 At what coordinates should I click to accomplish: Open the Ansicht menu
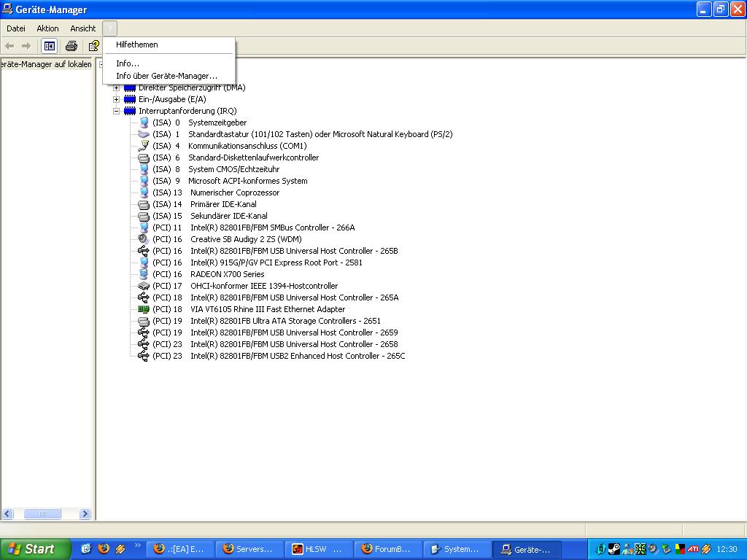click(x=83, y=28)
